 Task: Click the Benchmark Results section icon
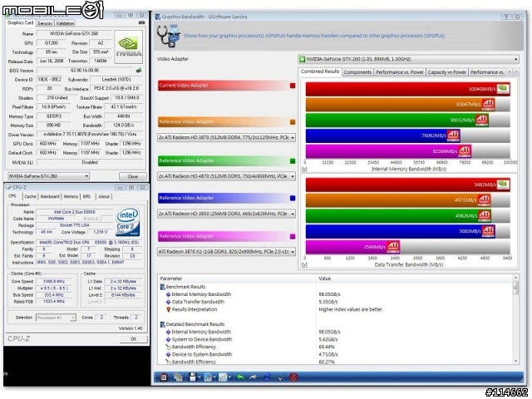163,287
